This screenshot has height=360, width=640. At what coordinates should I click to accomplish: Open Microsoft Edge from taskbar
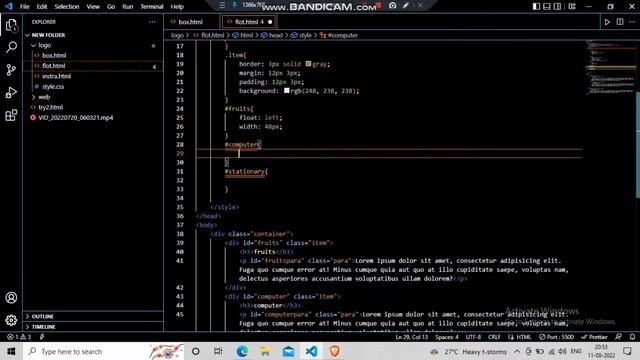tap(242, 351)
